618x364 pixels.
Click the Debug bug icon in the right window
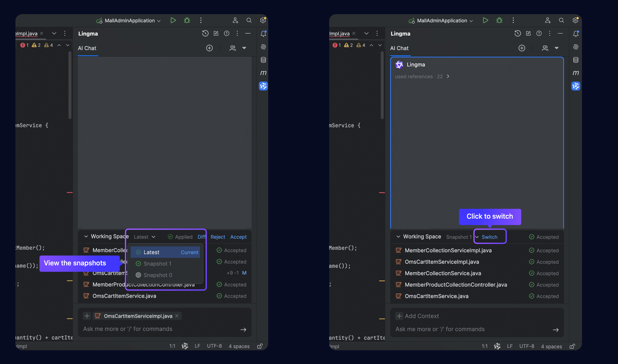pos(499,20)
